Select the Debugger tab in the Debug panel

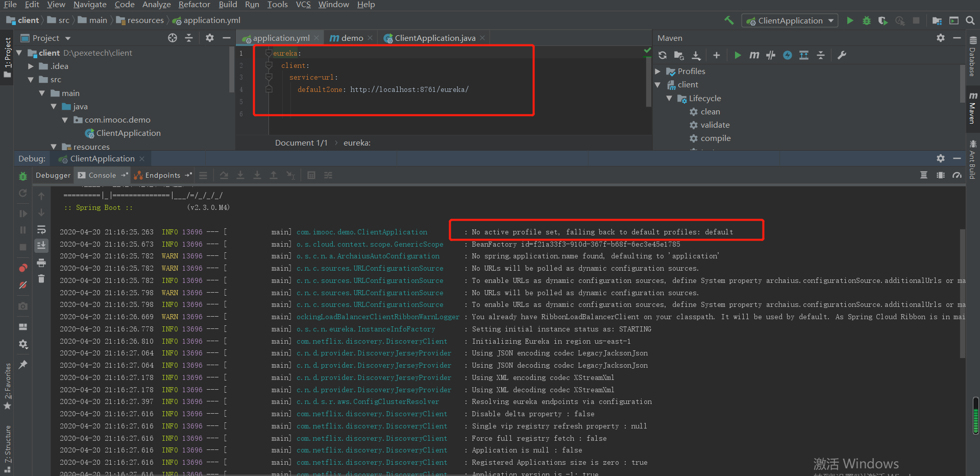(x=53, y=175)
